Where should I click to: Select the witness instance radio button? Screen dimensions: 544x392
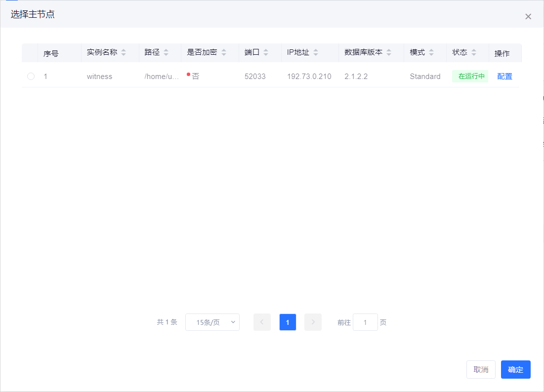click(x=31, y=77)
